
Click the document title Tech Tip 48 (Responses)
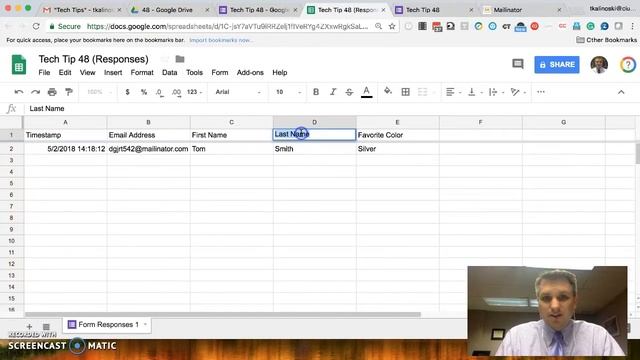click(93, 59)
